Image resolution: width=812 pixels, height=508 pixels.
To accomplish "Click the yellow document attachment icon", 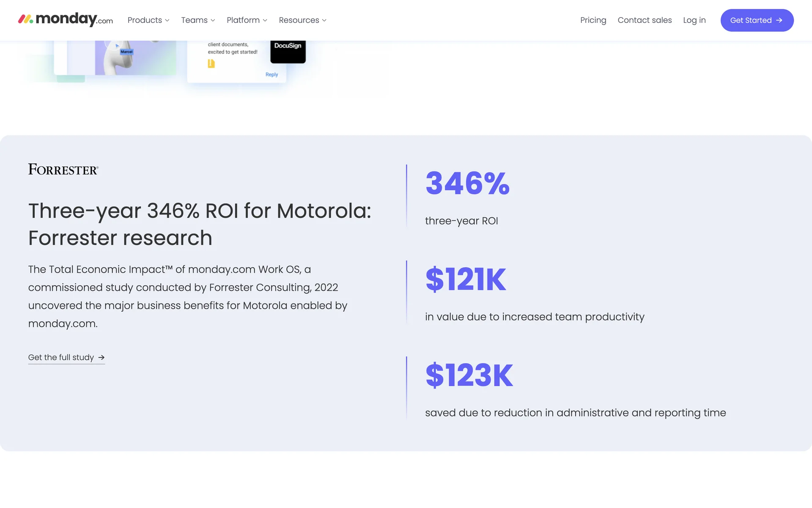I will point(211,63).
